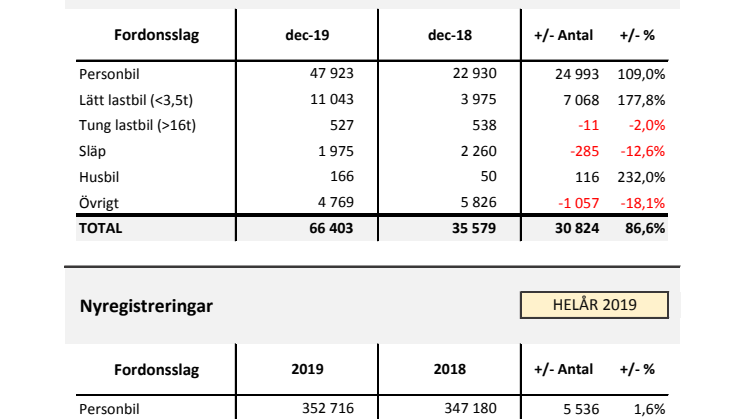This screenshot has width=746, height=419.
Task: Click the dec-19 column header
Action: [307, 36]
